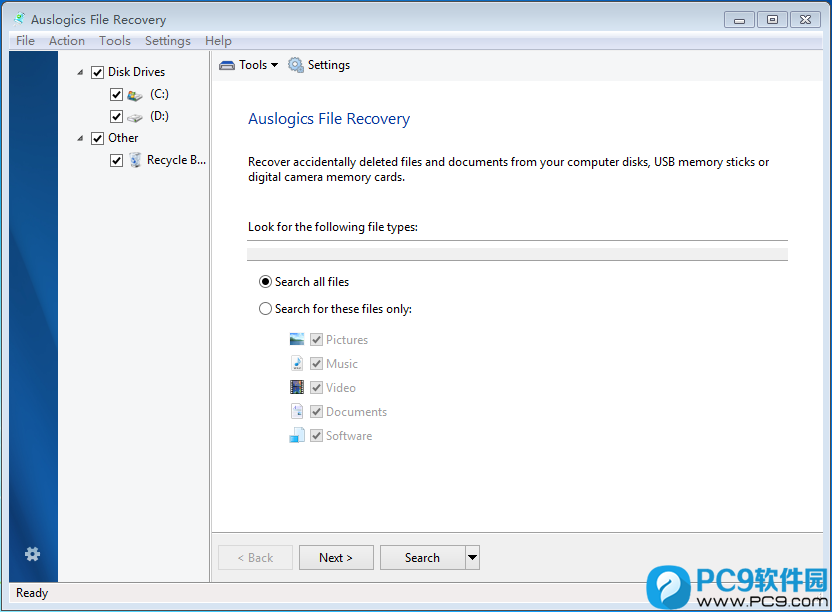
Task: Click the Pictures file type icon
Action: click(x=297, y=339)
